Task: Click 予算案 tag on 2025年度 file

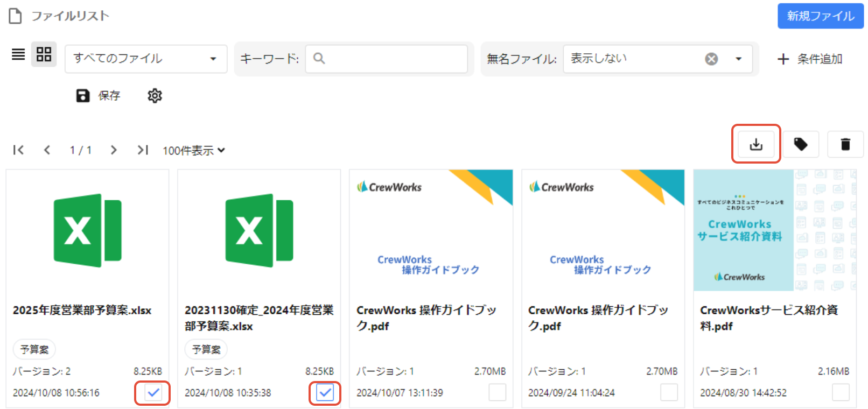Action: pyautogui.click(x=34, y=349)
